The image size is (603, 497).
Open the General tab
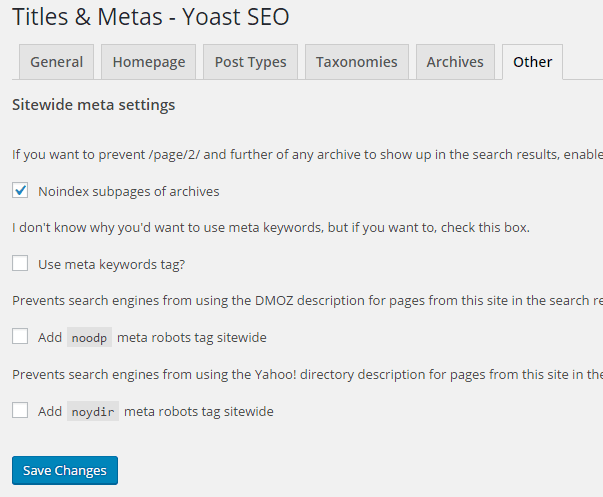57,61
